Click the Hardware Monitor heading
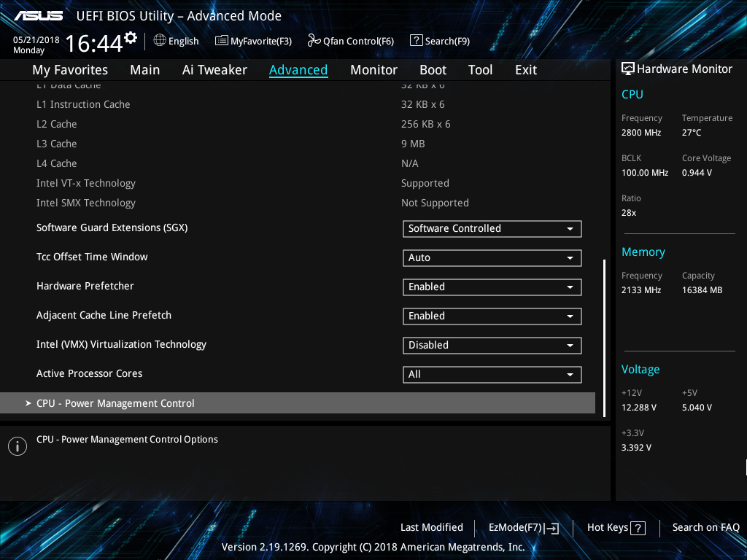 coord(684,69)
